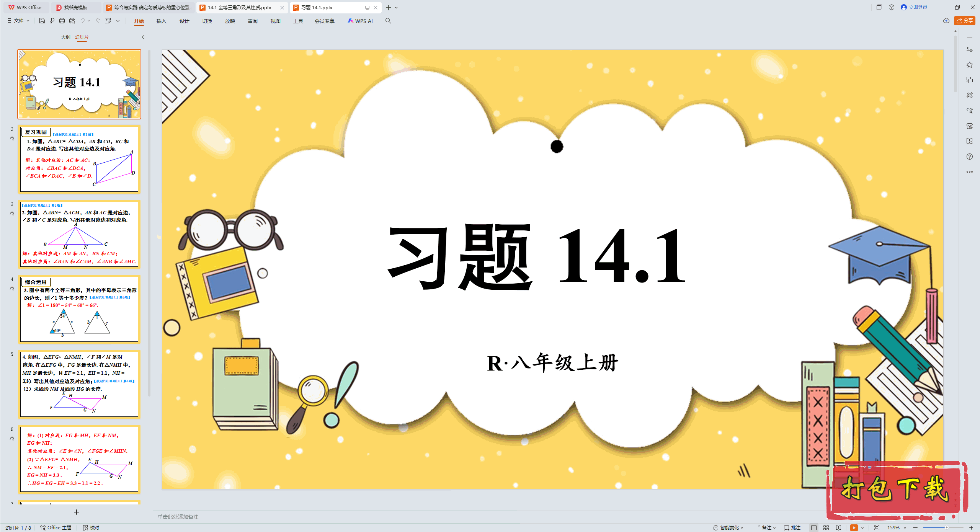This screenshot has height=532, width=980.
Task: Open the 文件 file menu dropdown
Action: pos(18,21)
